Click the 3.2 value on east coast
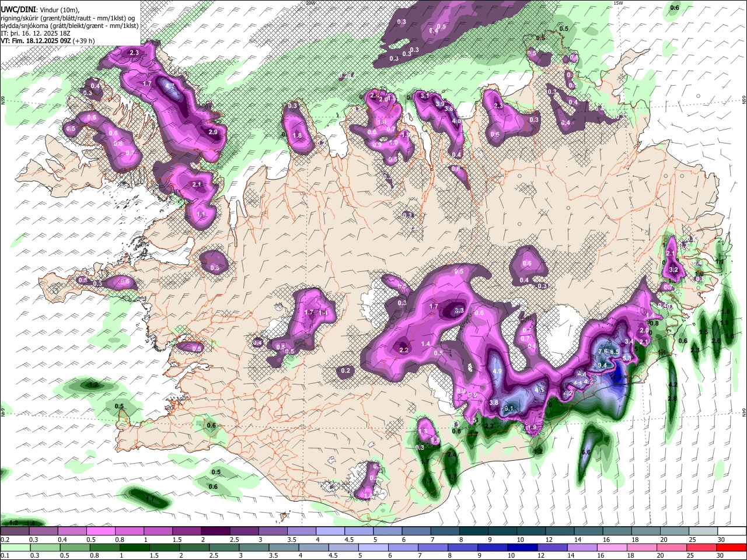This screenshot has width=747, height=560. coord(673,270)
